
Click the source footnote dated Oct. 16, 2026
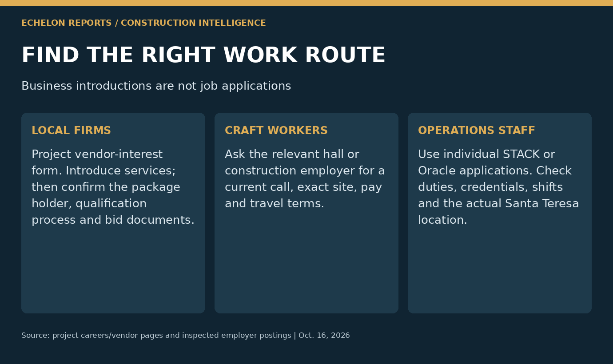click(186, 336)
